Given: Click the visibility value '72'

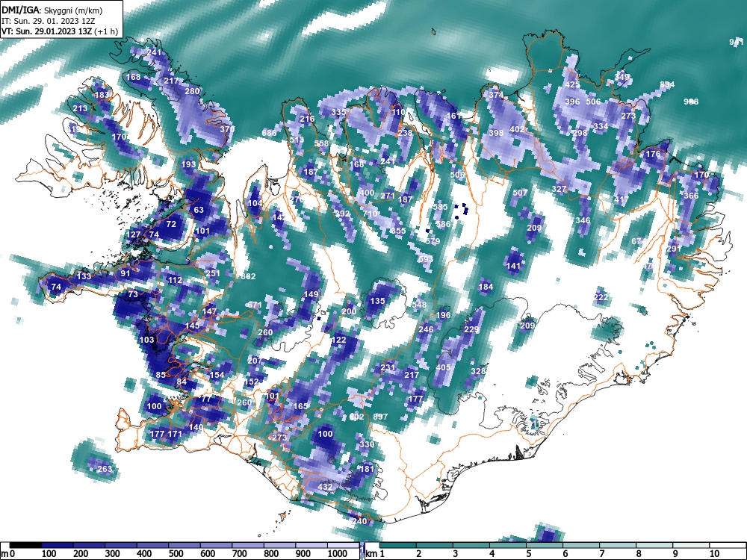Looking at the screenshot, I should click(171, 224).
